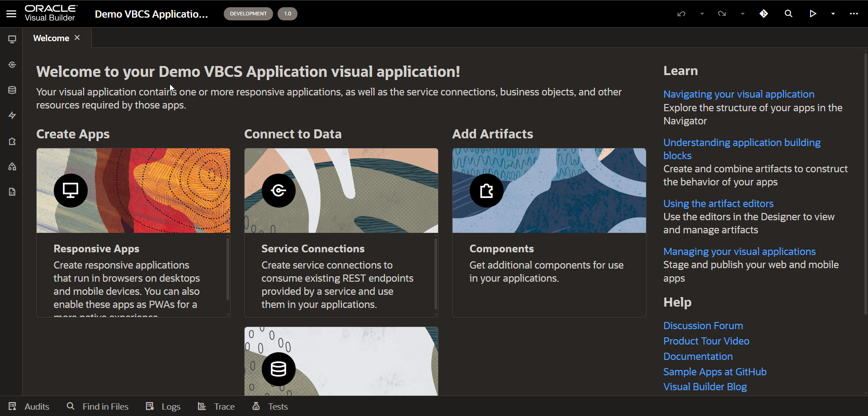Expand the Redo history dropdown arrow
Viewport: 868px width, 416px height.
[x=743, y=14]
